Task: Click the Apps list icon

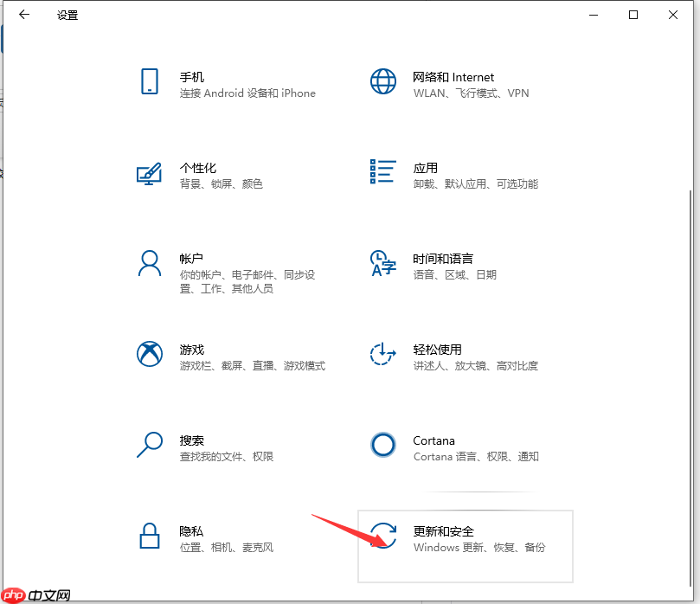Action: [x=382, y=173]
